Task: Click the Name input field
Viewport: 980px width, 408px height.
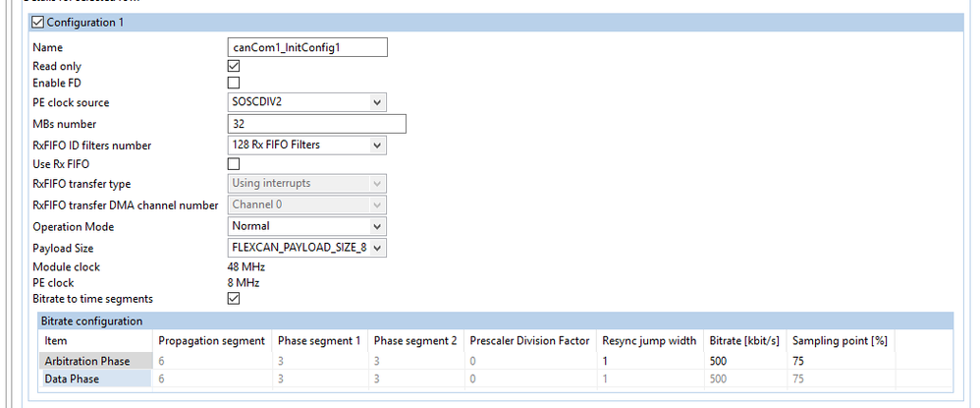Action: click(x=307, y=46)
